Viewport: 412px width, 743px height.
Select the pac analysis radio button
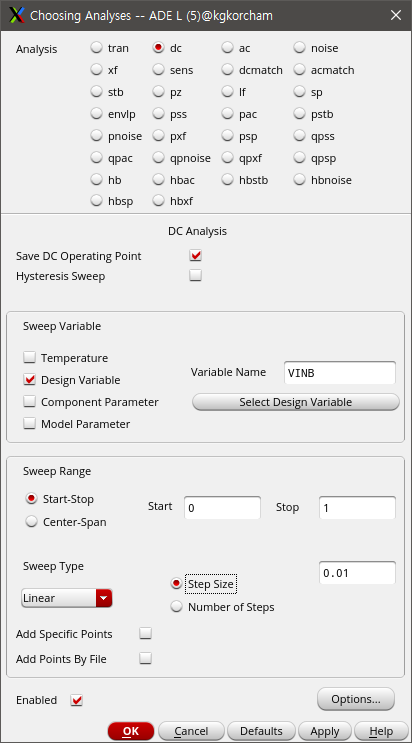(228, 114)
